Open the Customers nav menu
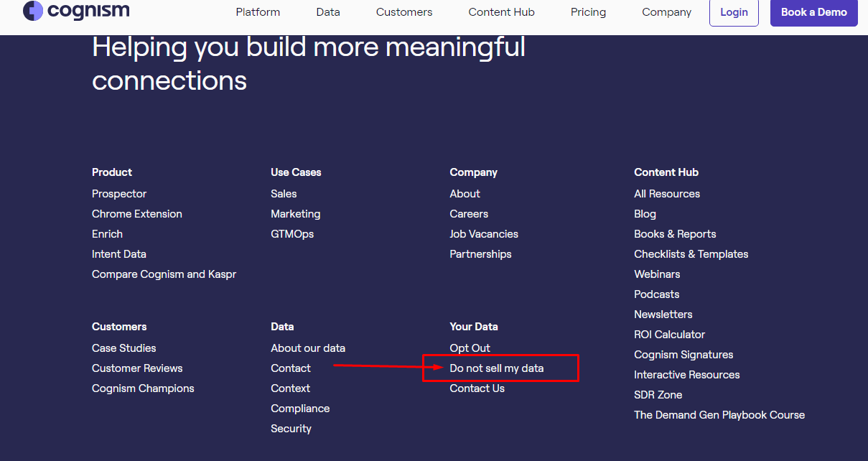Viewport: 868px width, 461px height. point(404,12)
